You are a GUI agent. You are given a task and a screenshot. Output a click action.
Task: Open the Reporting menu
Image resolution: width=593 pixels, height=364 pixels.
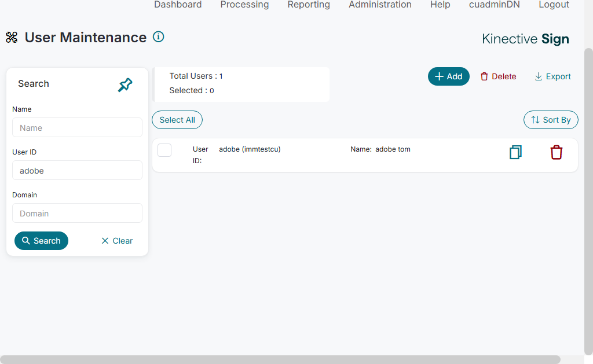(x=309, y=5)
